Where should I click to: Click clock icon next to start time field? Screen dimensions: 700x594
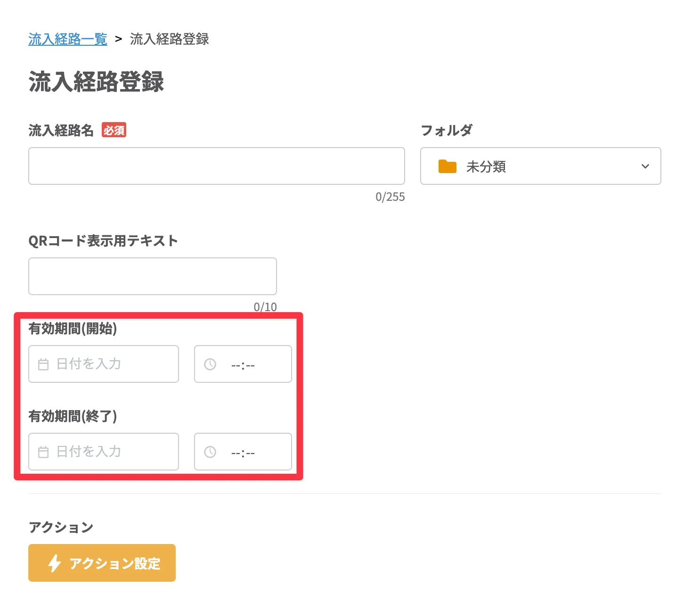(x=210, y=364)
